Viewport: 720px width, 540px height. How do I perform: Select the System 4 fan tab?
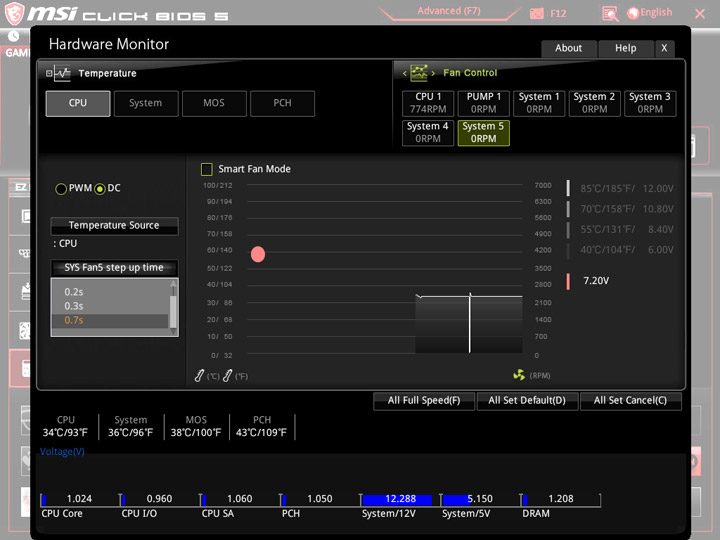click(x=428, y=133)
